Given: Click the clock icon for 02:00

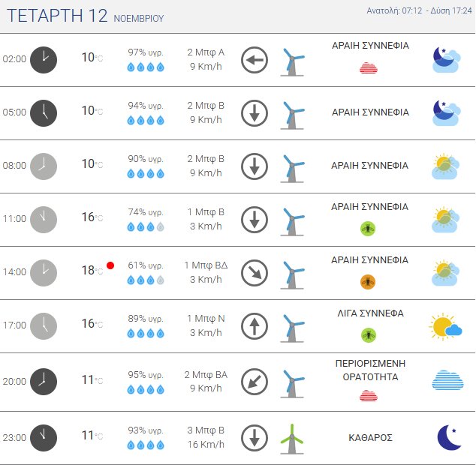Looking at the screenshot, I should [44, 59].
